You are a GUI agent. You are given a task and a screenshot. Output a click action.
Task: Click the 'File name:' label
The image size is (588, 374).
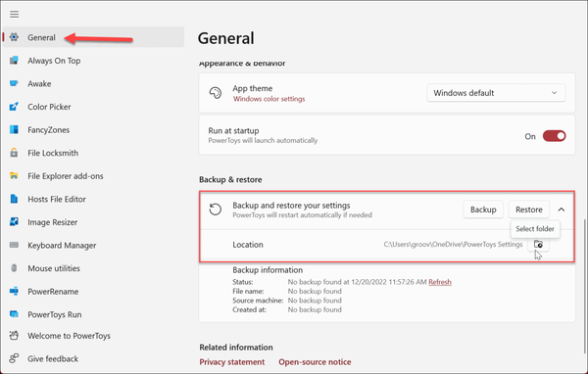(248, 291)
